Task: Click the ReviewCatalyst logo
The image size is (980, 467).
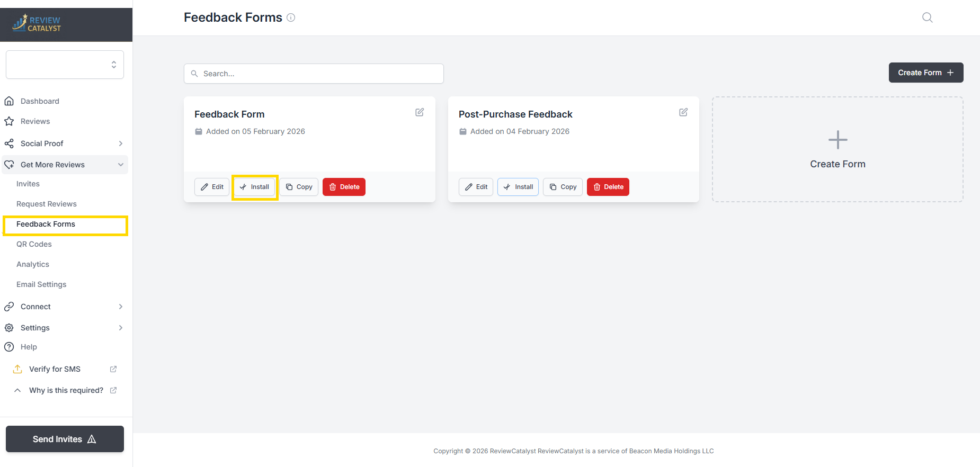Action: click(x=37, y=23)
